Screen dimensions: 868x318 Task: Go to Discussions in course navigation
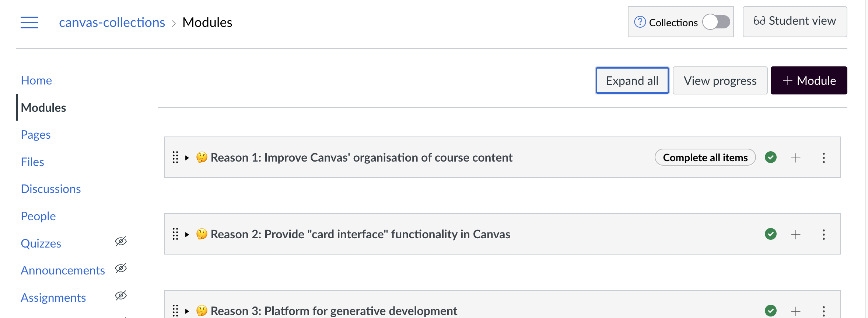51,189
